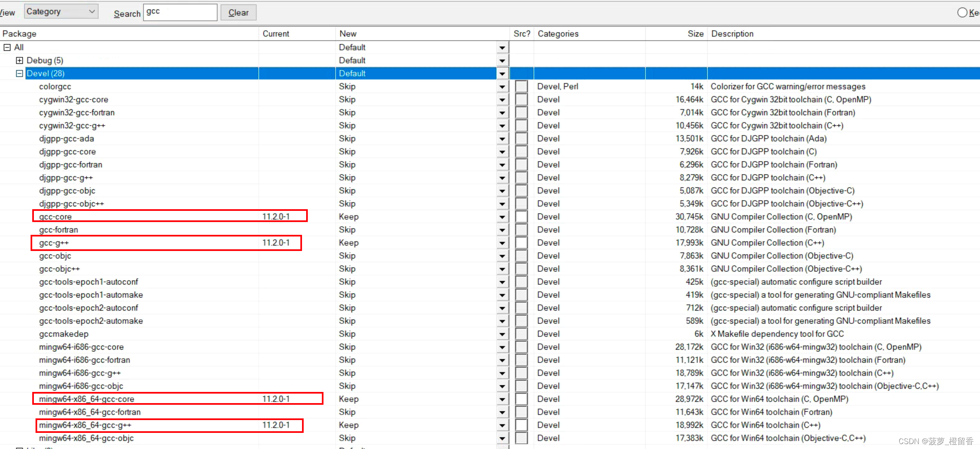Screen dimensions: 980x449
Task: Open the action dropdown for colorgcc
Action: 502,86
